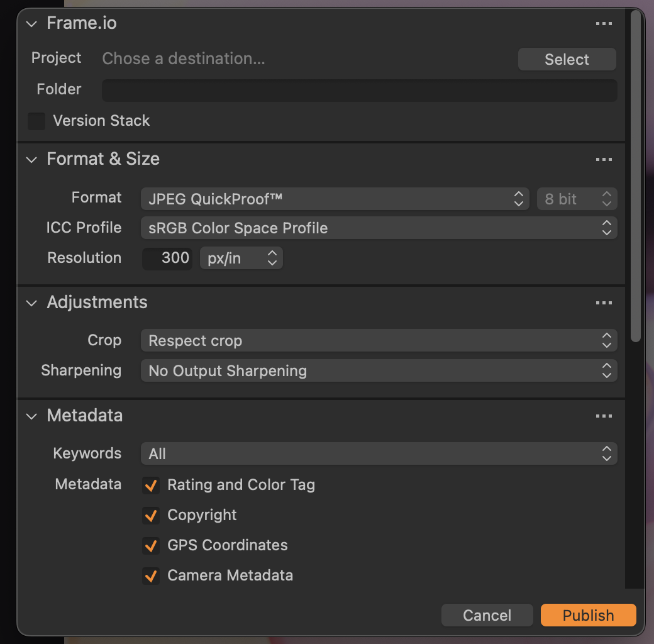Screen dimensions: 654x644
Task: Open the Adjustments section options menu
Action: pyautogui.click(x=604, y=303)
